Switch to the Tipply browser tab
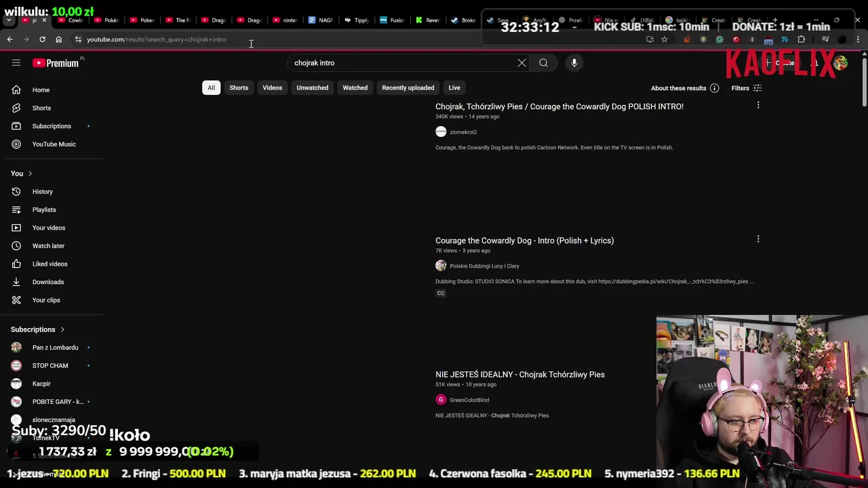 coord(356,20)
